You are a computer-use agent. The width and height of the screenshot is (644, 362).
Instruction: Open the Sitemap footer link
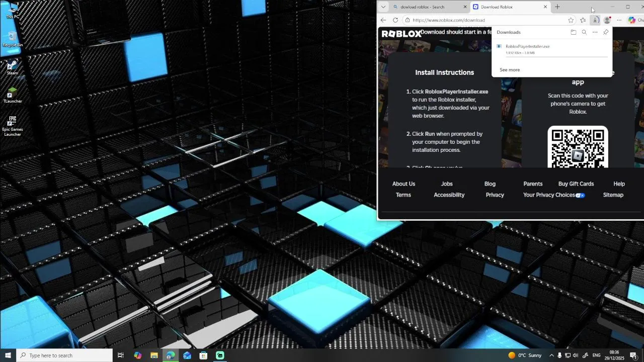tap(613, 195)
